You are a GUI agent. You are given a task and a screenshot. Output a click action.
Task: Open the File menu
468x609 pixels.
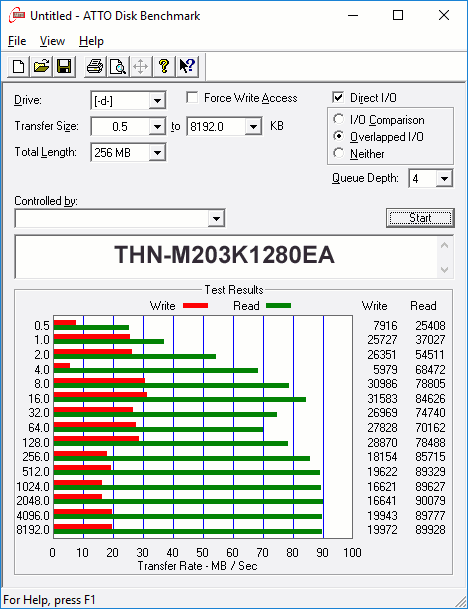pos(17,41)
